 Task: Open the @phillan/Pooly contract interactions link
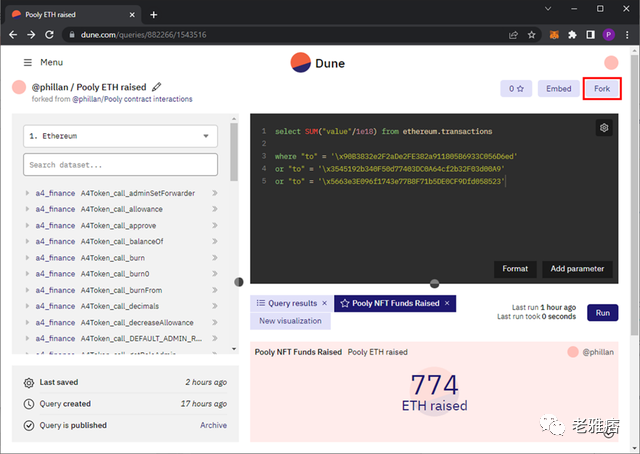[132, 99]
